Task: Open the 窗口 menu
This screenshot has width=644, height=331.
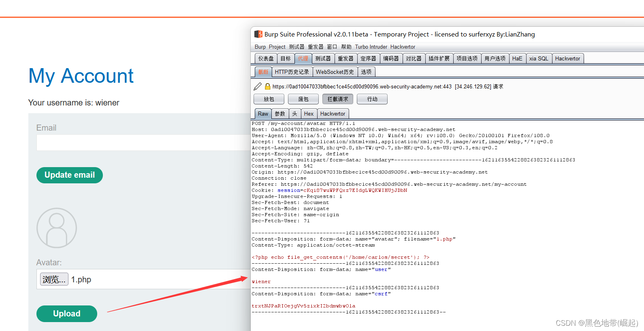Action: coord(332,47)
